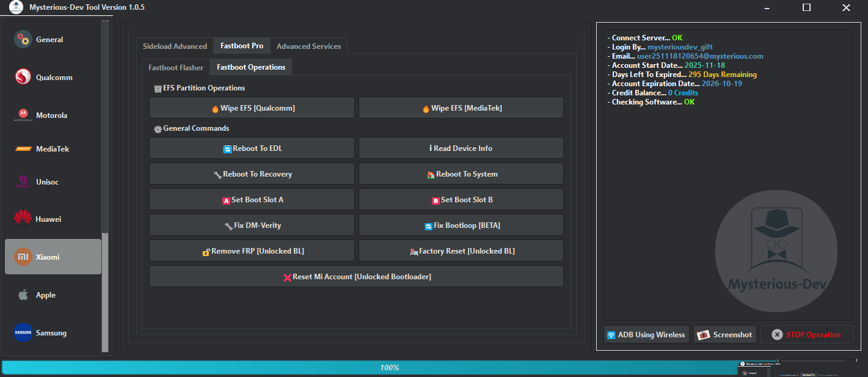Select the MediaTek sidebar icon
The width and height of the screenshot is (868, 377).
coord(23,148)
